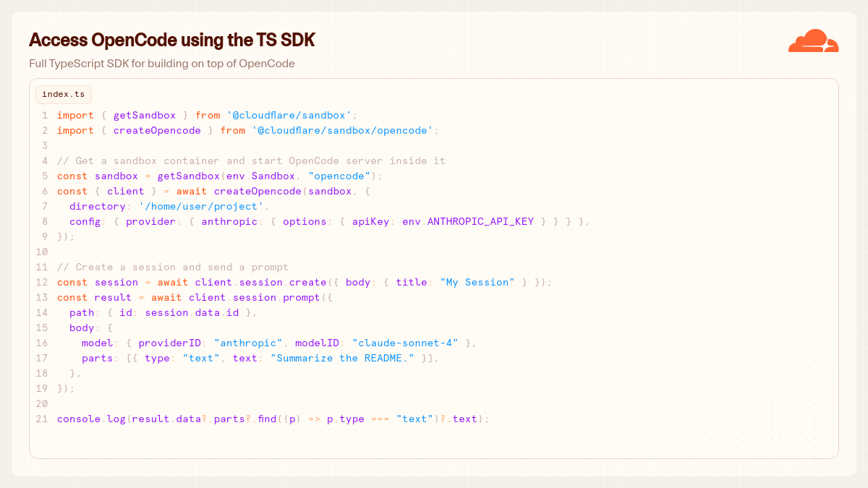Click the providerID key on line 16
868x488 pixels.
point(170,343)
